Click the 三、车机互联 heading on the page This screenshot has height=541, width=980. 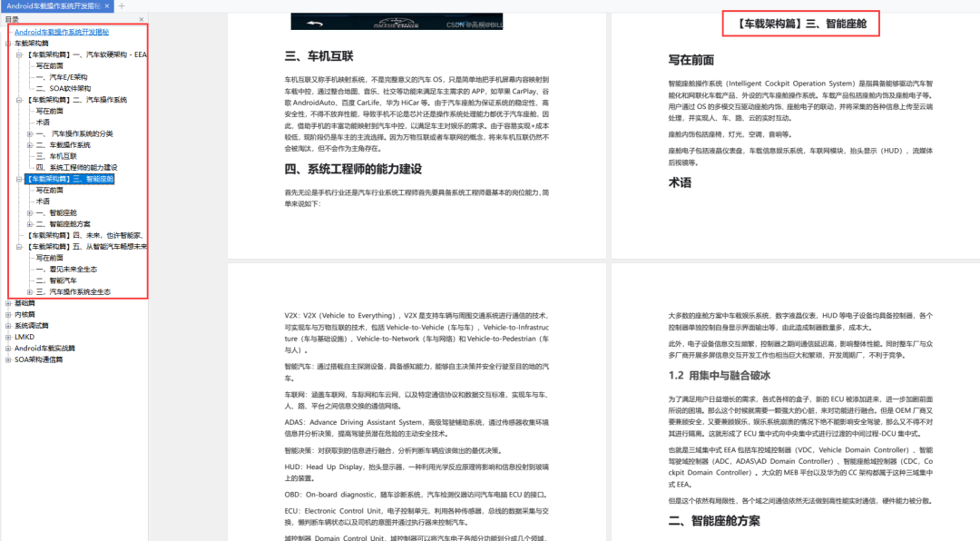pyautogui.click(x=319, y=56)
